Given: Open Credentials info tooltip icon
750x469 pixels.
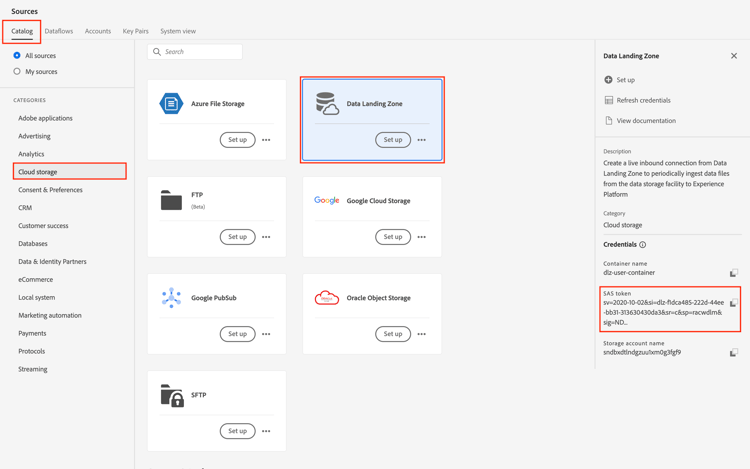Looking at the screenshot, I should [x=642, y=245].
